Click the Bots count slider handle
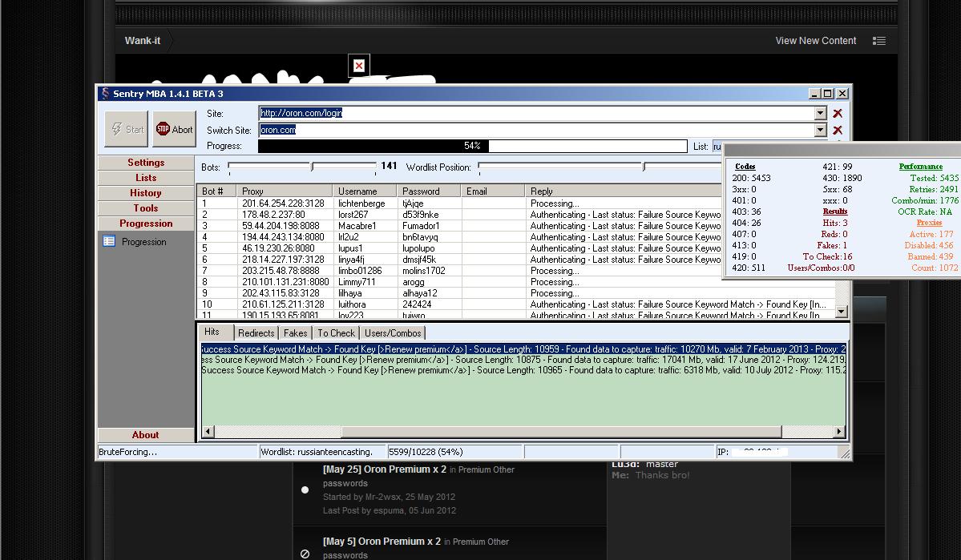The image size is (961, 560). click(x=312, y=167)
